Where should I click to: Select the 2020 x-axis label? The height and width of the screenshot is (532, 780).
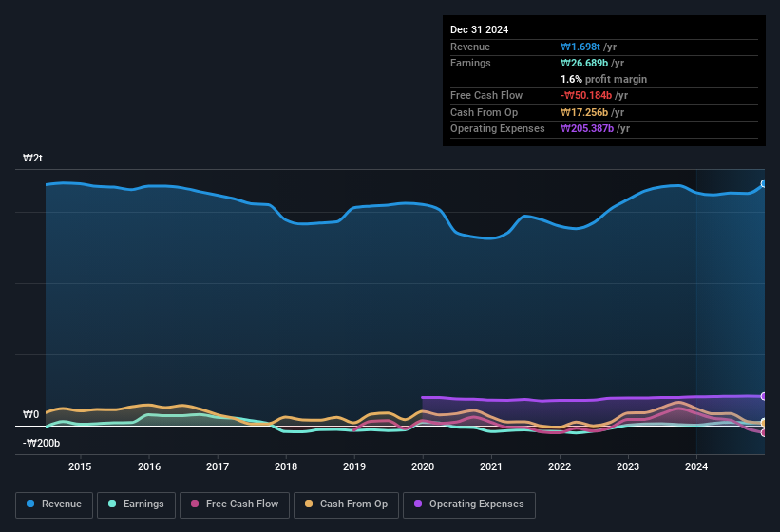pyautogui.click(x=423, y=466)
